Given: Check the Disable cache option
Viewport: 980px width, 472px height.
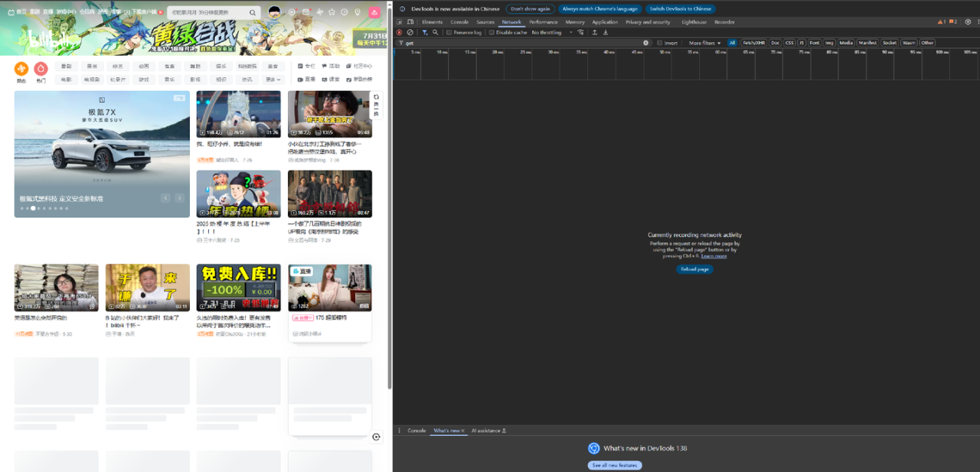Looking at the screenshot, I should [x=492, y=33].
